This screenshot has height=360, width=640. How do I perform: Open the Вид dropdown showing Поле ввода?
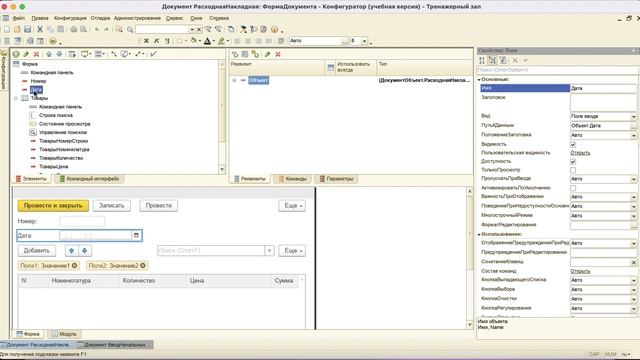point(633,116)
